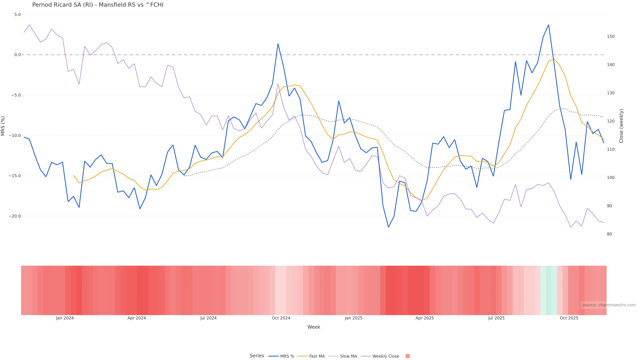This screenshot has height=362, width=644.
Task: Click the sharemaestro.com source watermark
Action: (608, 305)
